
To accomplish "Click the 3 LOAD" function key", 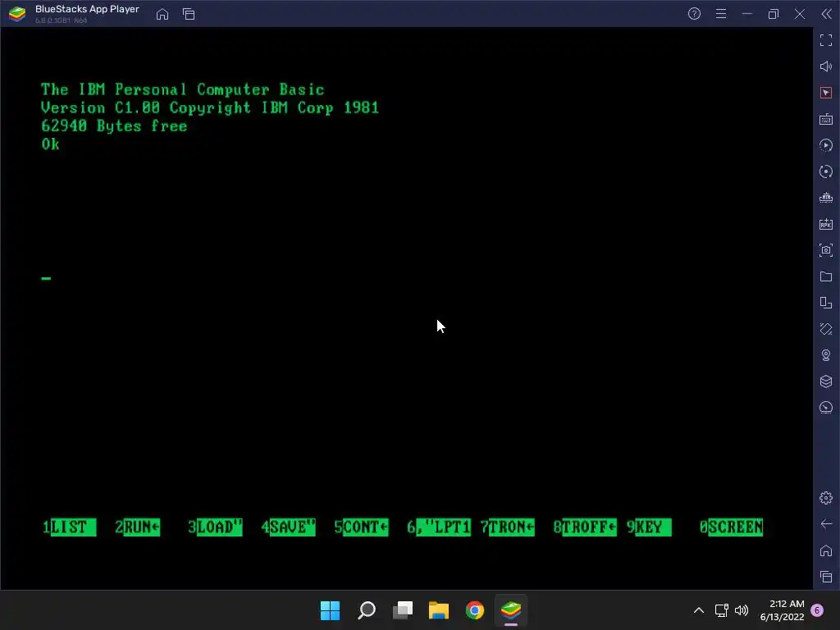I will tap(216, 527).
